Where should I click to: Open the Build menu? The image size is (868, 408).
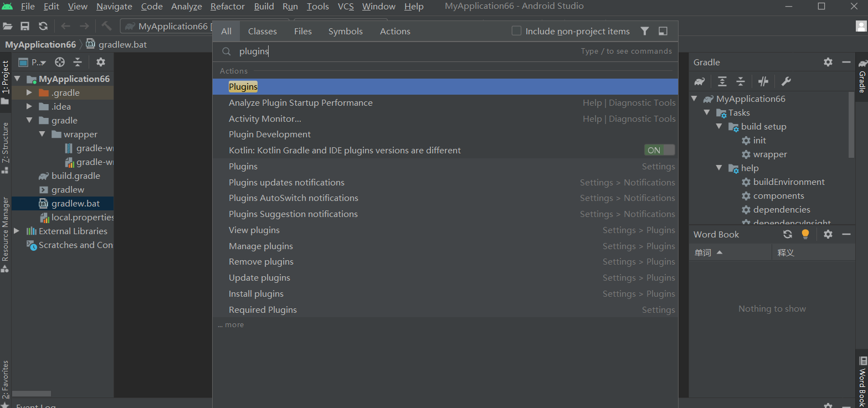tap(264, 7)
